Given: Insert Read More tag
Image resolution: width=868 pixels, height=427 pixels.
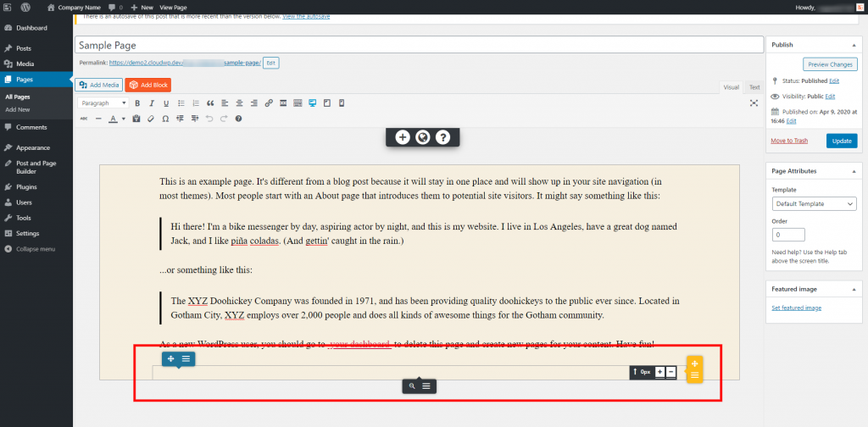Looking at the screenshot, I should 283,103.
